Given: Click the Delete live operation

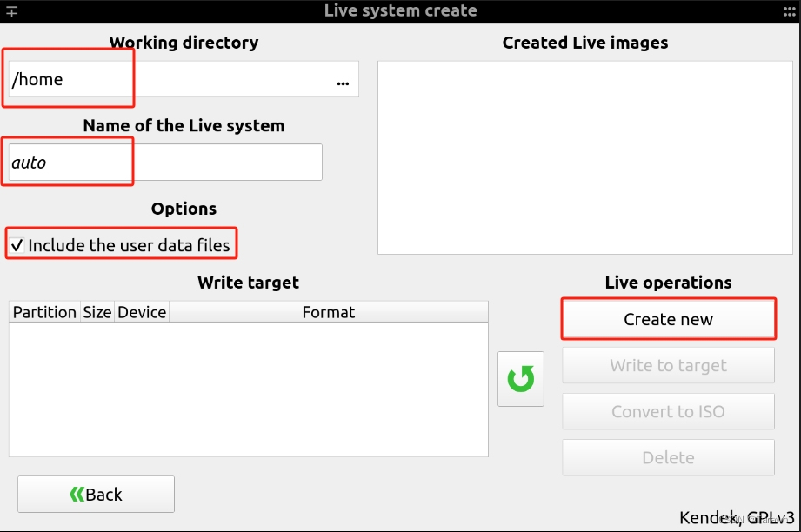Looking at the screenshot, I should (x=667, y=457).
